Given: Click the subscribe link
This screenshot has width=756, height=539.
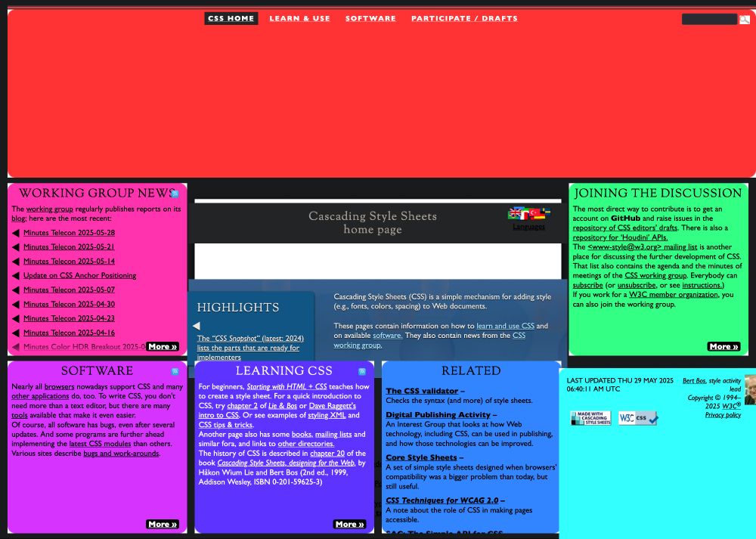Looking at the screenshot, I should (x=587, y=286).
